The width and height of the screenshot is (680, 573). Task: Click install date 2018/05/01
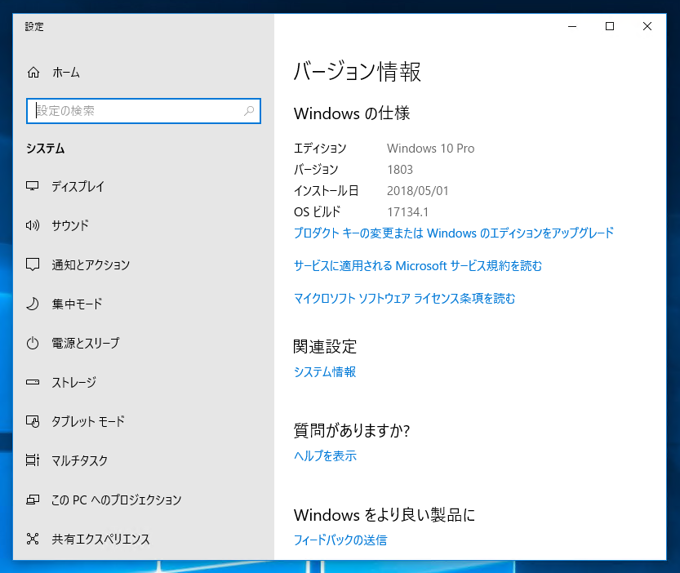point(418,191)
